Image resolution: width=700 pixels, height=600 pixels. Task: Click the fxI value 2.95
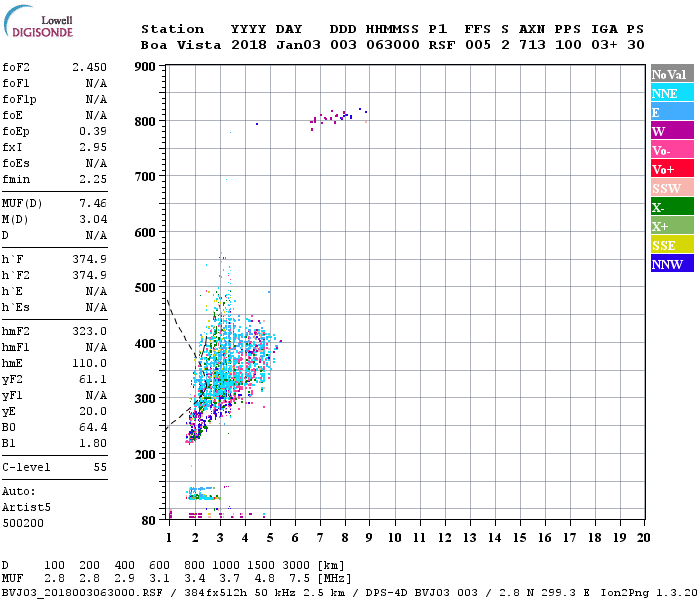click(x=93, y=147)
